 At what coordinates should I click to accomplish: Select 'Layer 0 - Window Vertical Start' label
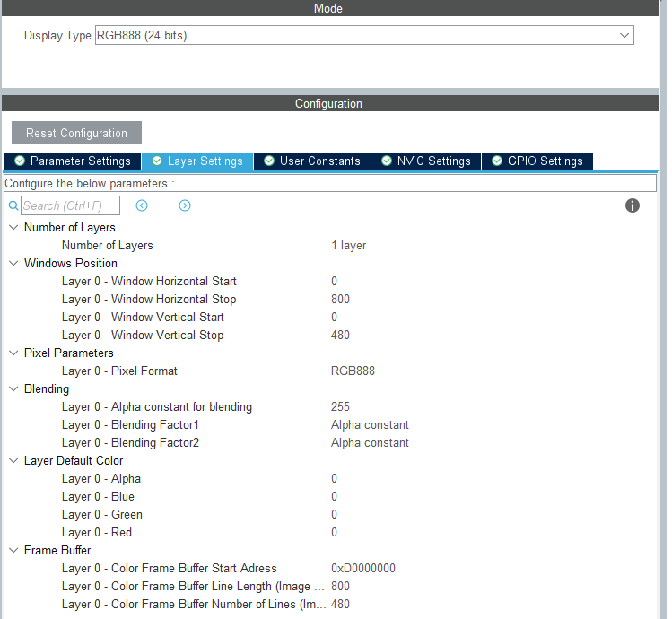(x=143, y=318)
